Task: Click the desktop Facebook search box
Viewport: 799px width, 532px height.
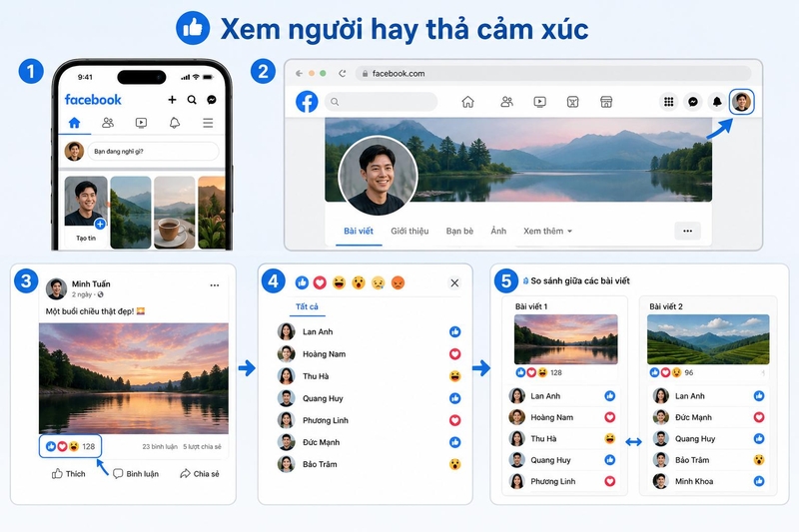Action: click(x=381, y=101)
